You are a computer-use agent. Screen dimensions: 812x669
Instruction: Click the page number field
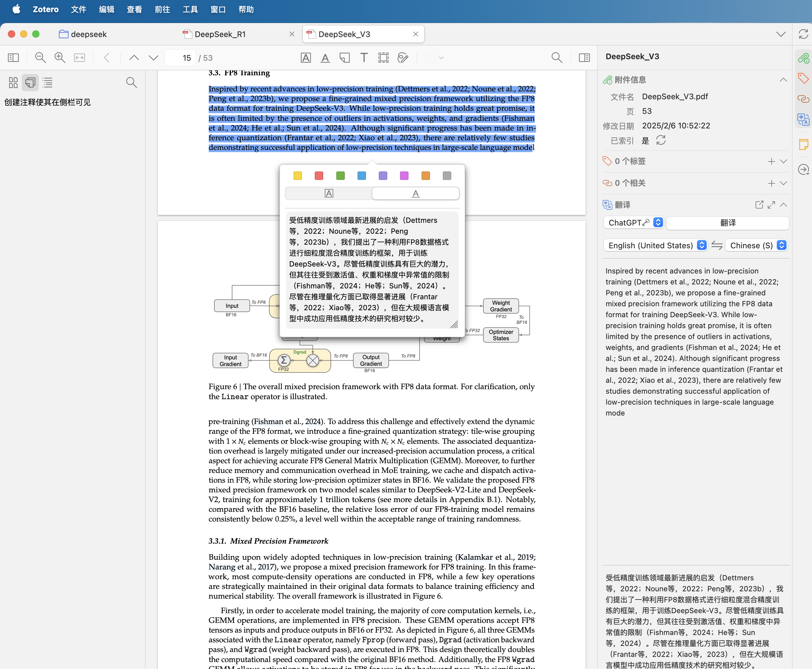(x=180, y=58)
